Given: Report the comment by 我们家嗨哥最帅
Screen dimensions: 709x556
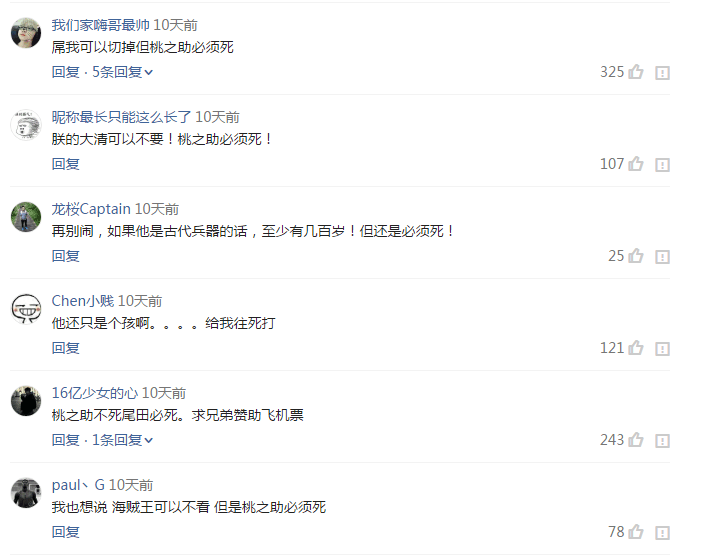Looking at the screenshot, I should coord(662,73).
